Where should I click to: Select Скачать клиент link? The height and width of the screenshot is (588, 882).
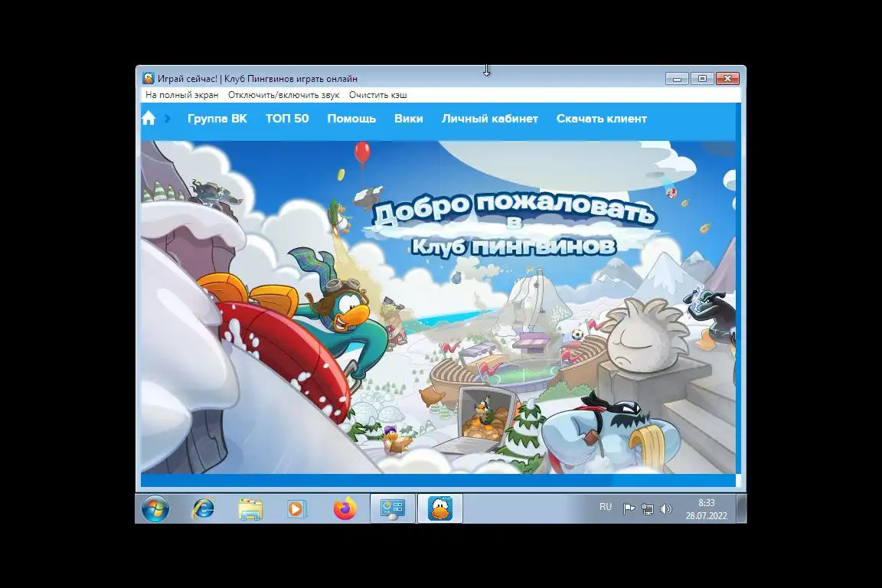coord(601,119)
